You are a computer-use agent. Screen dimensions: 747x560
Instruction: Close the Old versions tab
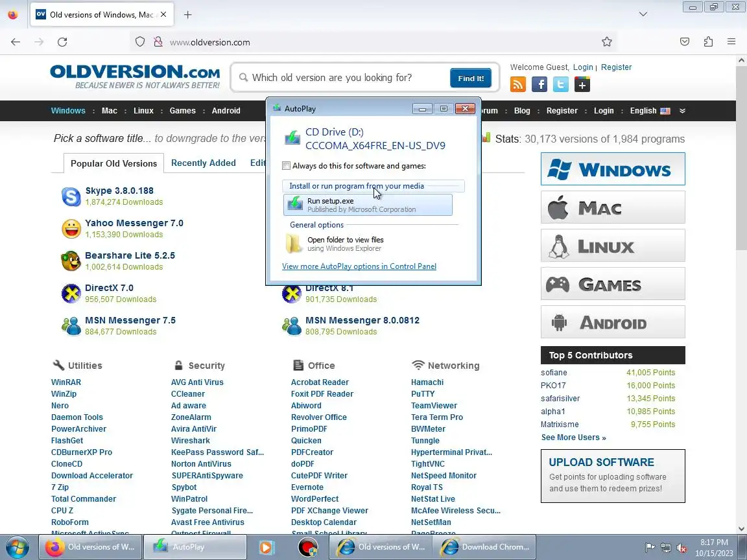click(x=163, y=15)
